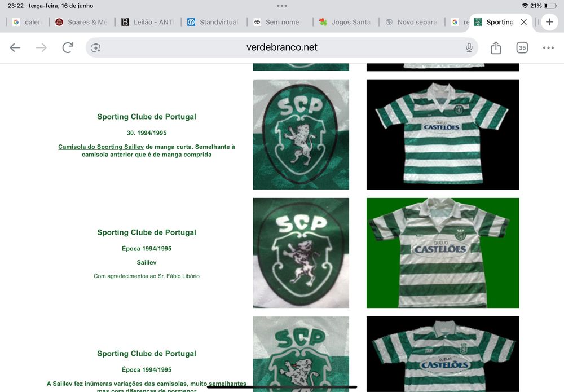This screenshot has height=392, width=564.
Task: Open the lens search icon in address bar
Action: (x=96, y=47)
